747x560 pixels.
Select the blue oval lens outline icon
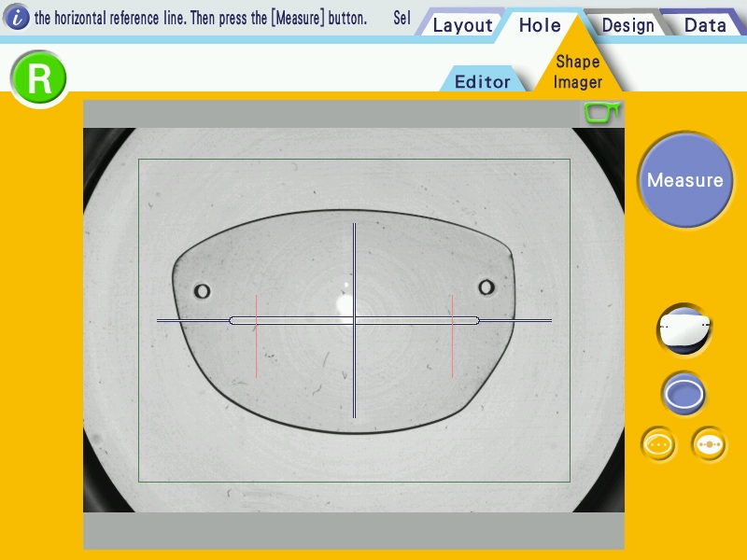tap(684, 393)
